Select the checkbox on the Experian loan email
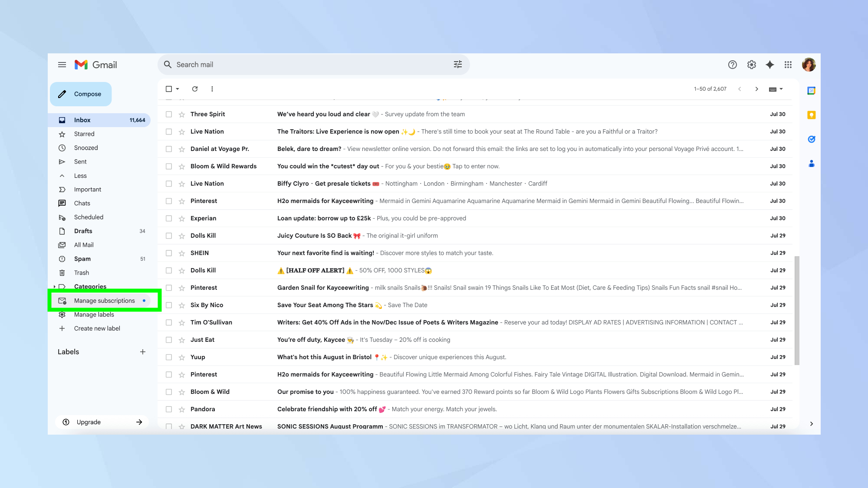The image size is (868, 488). point(169,218)
